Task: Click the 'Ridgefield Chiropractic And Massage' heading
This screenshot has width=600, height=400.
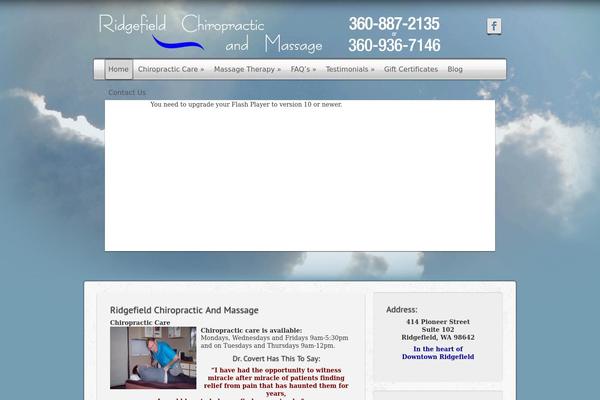Action: tap(184, 310)
